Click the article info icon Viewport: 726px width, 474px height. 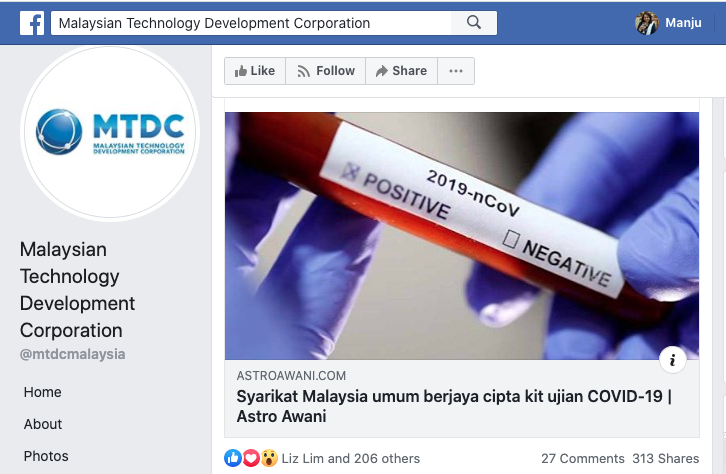(673, 360)
